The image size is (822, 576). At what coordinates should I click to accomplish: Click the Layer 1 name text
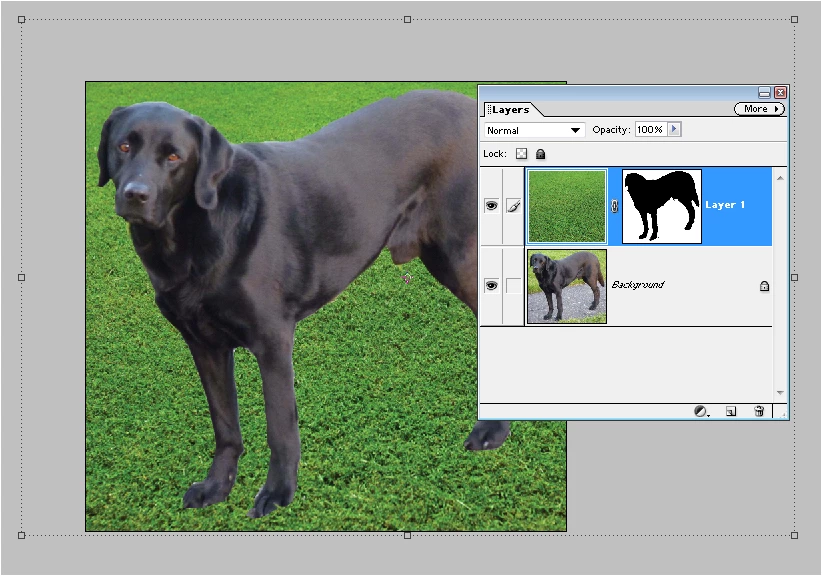pyautogui.click(x=724, y=205)
